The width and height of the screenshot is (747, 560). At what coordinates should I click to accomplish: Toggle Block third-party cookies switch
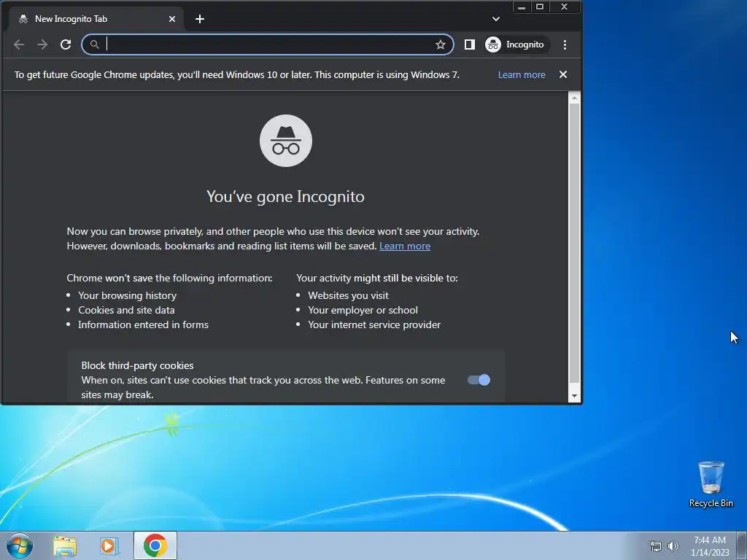pos(479,380)
